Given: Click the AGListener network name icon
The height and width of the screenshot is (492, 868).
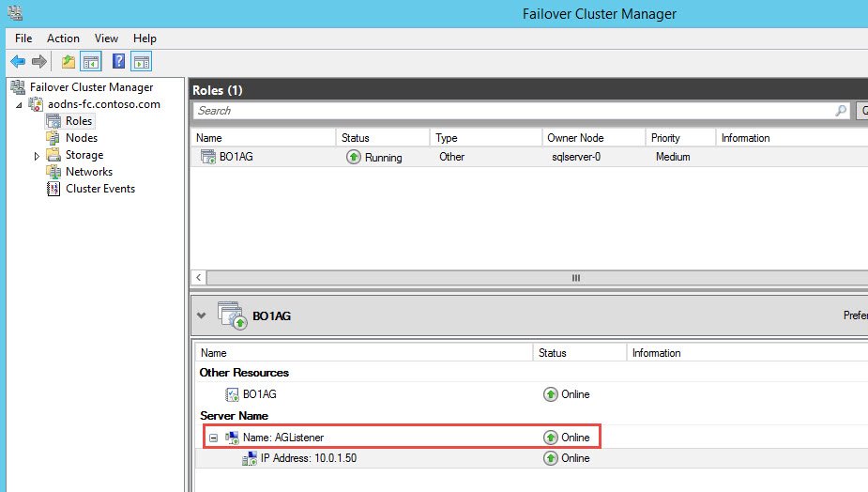Looking at the screenshot, I should click(x=232, y=438).
